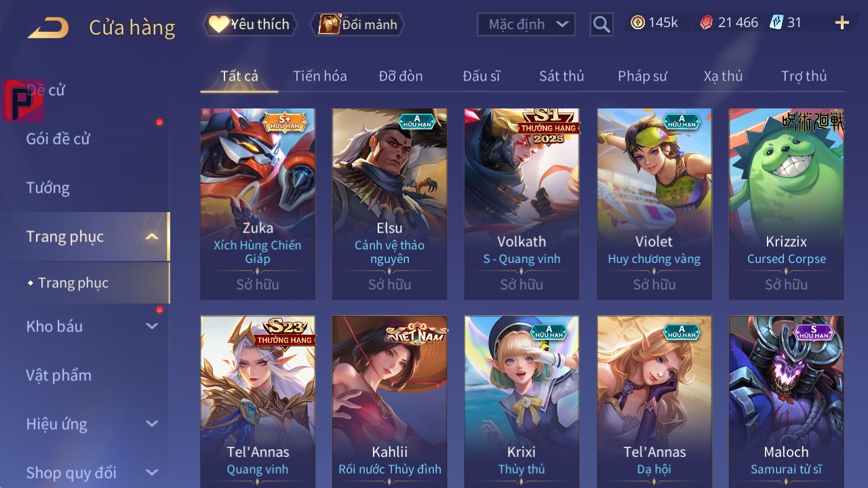
Task: Tap the blue voucher currency icon
Action: click(776, 22)
